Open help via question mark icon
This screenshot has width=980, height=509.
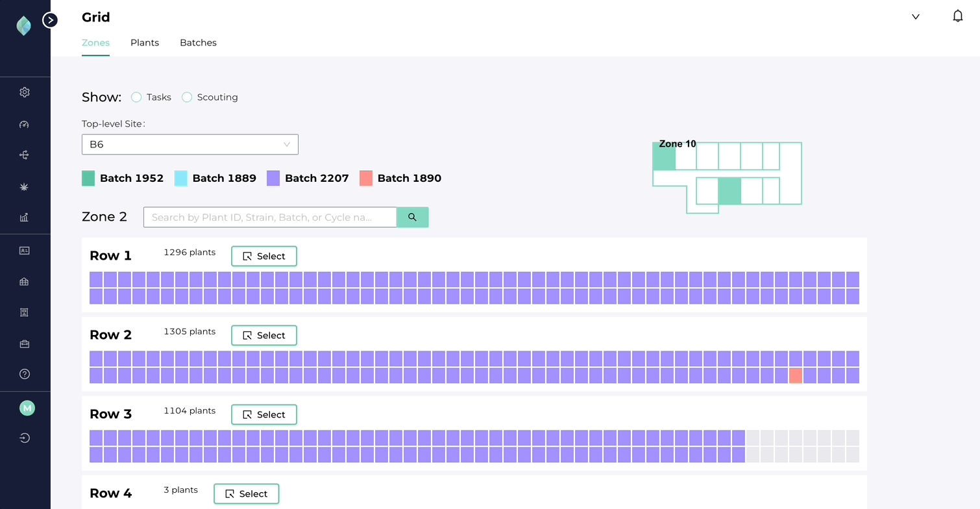click(25, 374)
